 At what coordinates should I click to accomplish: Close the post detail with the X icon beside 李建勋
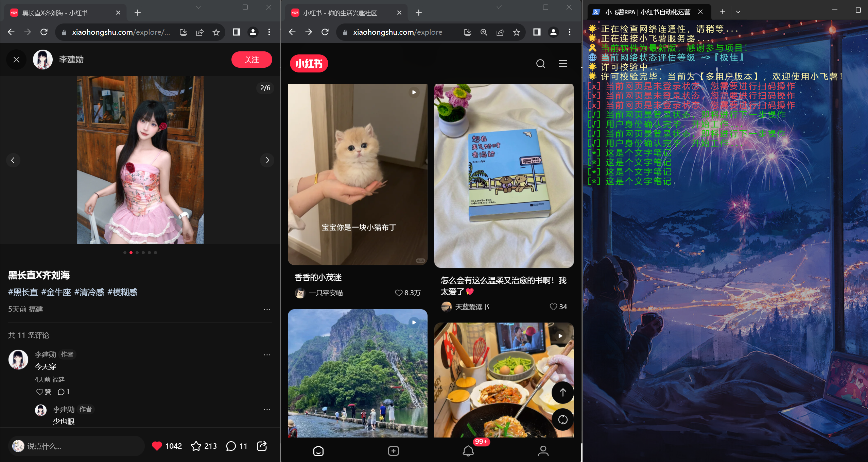pos(16,60)
